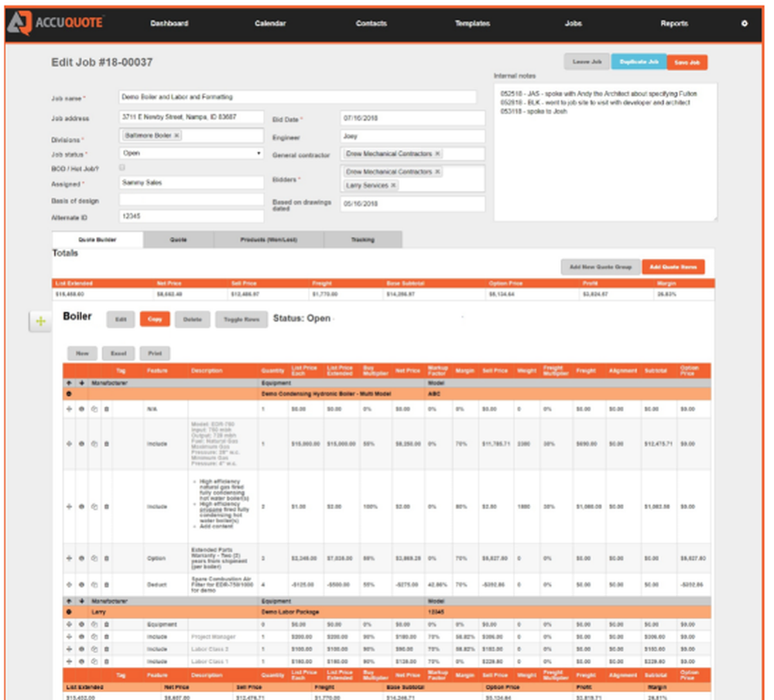Screen dimensions: 774x700
Task: Copy the N/A feature row
Action: pyautogui.click(x=94, y=409)
